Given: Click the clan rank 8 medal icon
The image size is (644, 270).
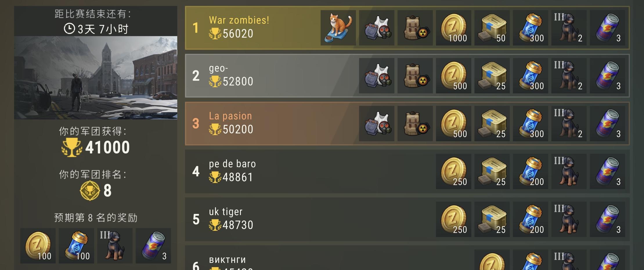Looking at the screenshot, I should pos(90,191).
